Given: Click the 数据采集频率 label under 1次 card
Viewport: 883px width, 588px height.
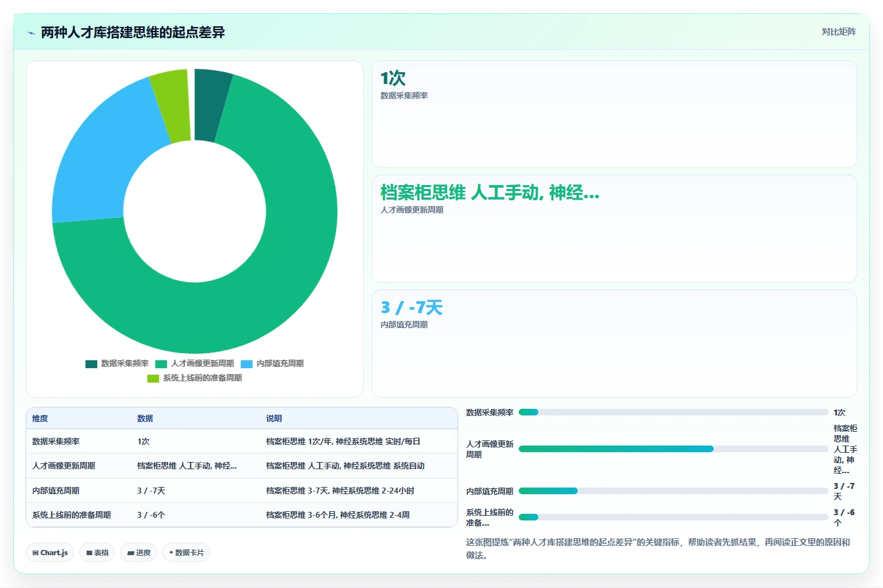Looking at the screenshot, I should pyautogui.click(x=404, y=96).
